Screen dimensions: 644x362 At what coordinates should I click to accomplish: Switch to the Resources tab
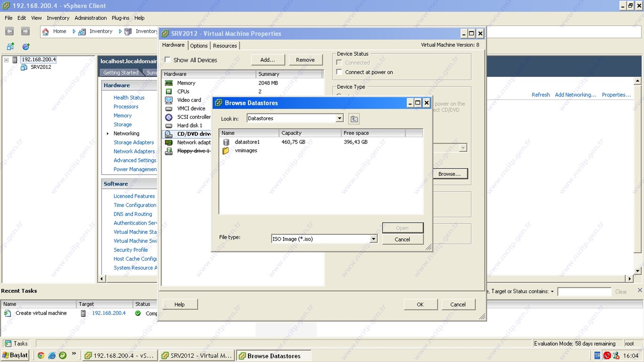click(225, 46)
